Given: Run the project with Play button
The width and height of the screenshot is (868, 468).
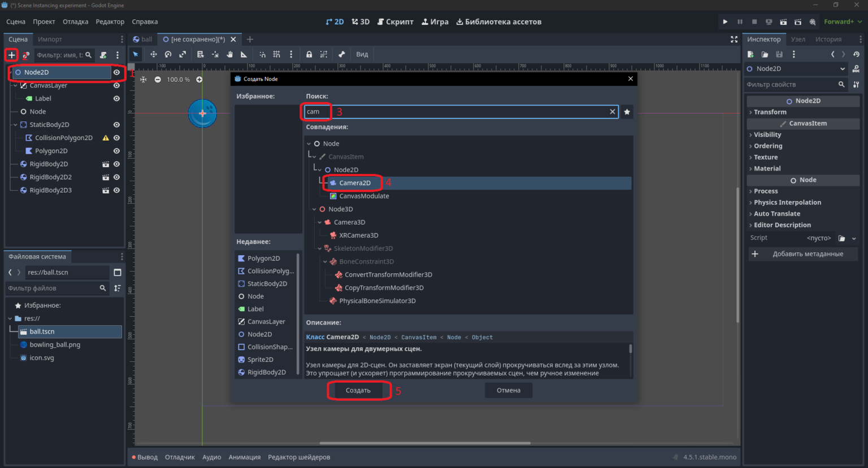Looking at the screenshot, I should (725, 21).
